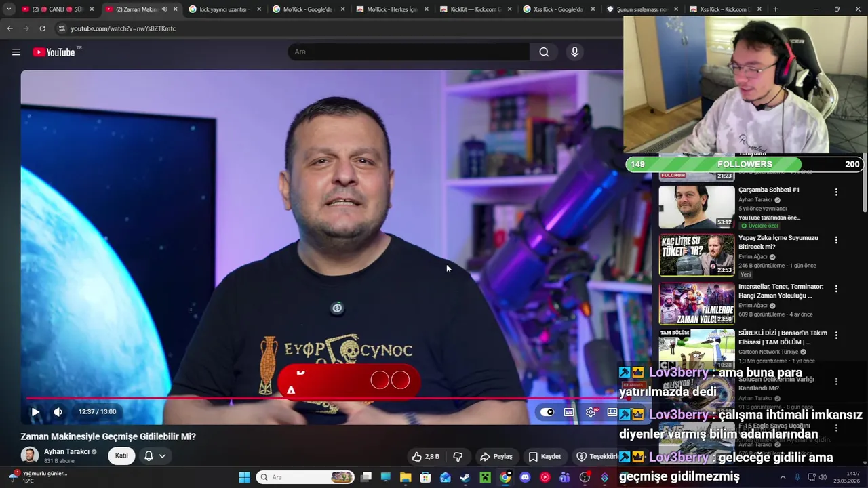
Task: Join the channel with Katıl
Action: [x=121, y=455]
